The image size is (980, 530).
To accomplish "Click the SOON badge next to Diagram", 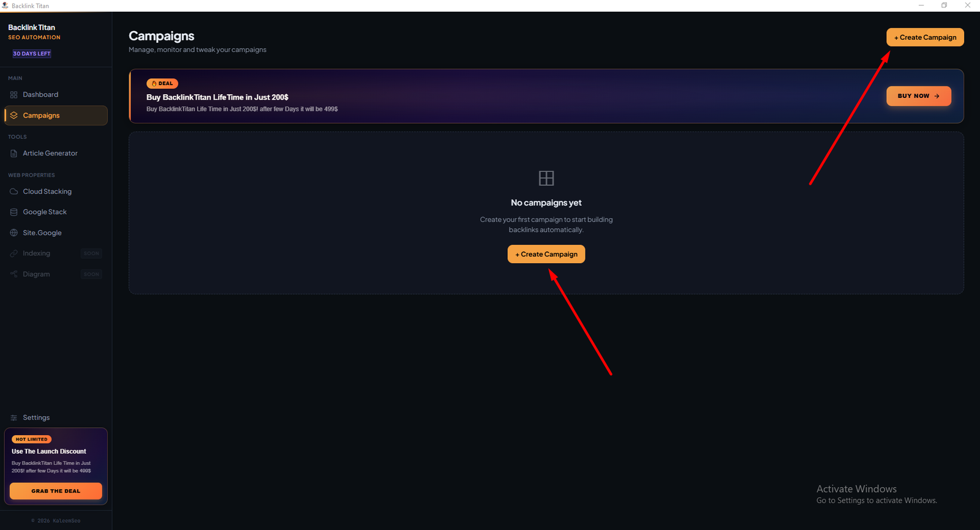I will (91, 274).
